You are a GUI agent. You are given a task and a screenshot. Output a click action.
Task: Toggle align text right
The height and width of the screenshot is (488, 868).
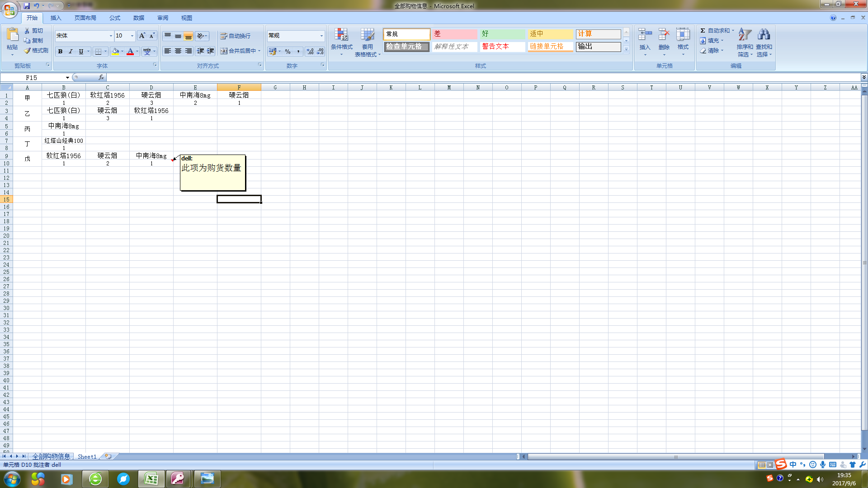pyautogui.click(x=189, y=51)
